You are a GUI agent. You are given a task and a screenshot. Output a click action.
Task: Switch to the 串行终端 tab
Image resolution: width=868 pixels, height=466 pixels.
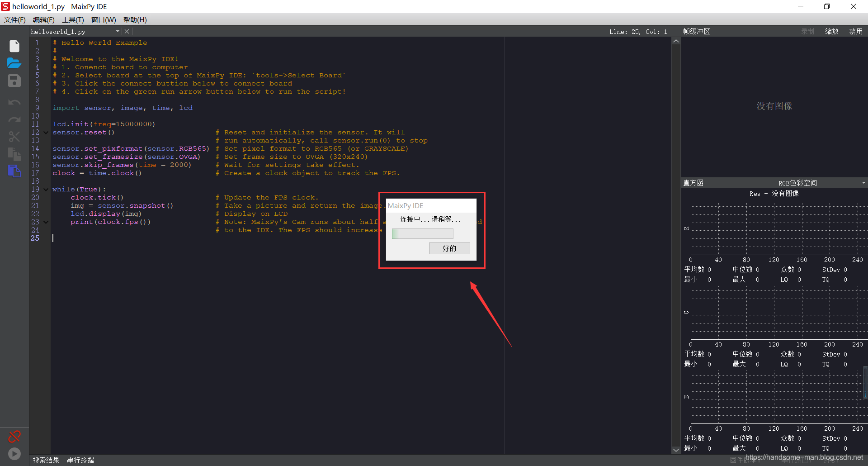80,460
